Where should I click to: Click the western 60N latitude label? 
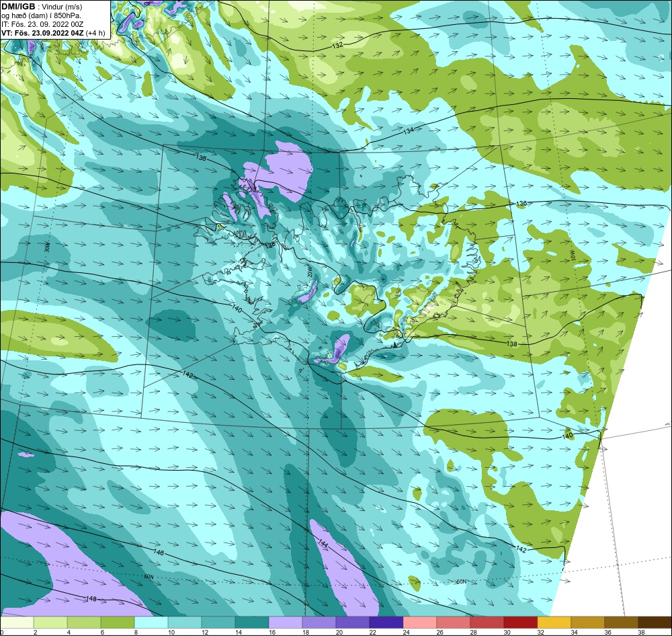click(x=149, y=577)
